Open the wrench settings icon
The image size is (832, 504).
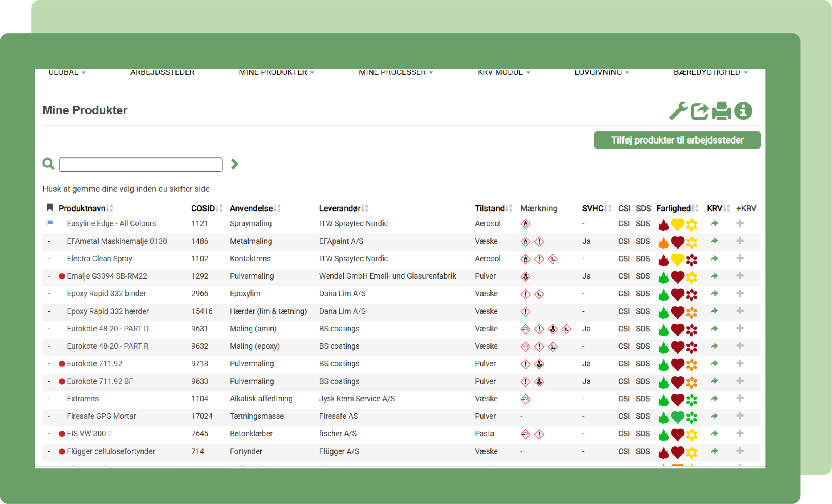click(678, 111)
